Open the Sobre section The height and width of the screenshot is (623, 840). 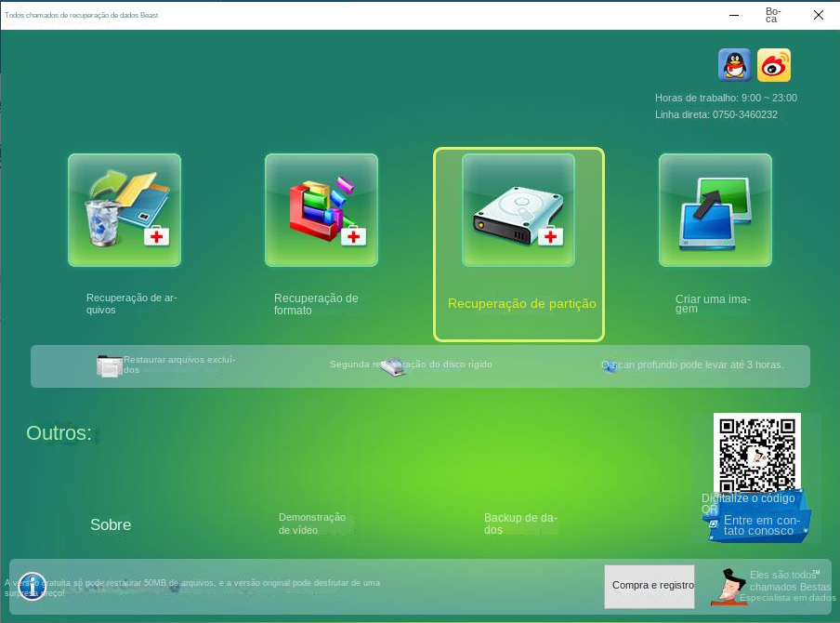[x=111, y=524]
